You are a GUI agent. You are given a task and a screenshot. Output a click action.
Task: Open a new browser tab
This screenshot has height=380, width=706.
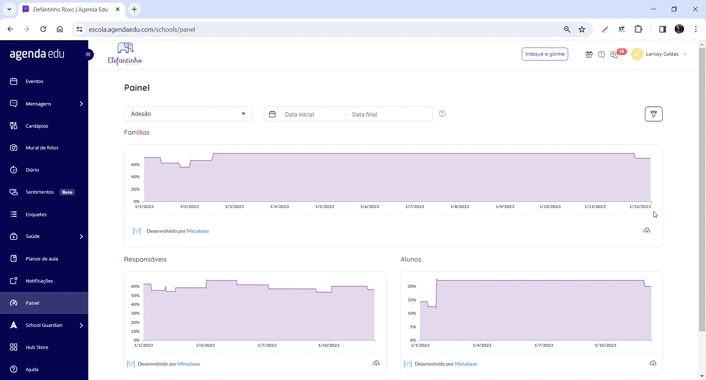point(134,9)
